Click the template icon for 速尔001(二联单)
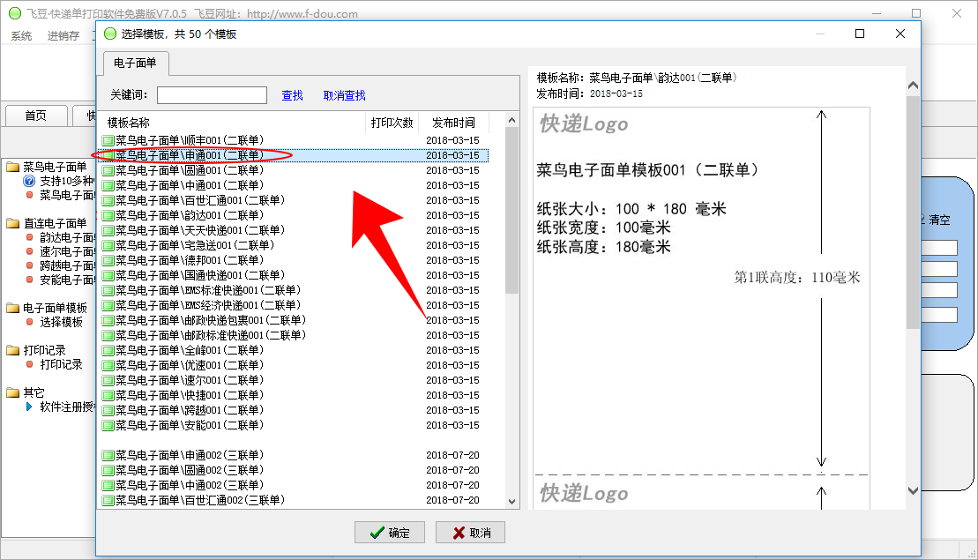 108,380
